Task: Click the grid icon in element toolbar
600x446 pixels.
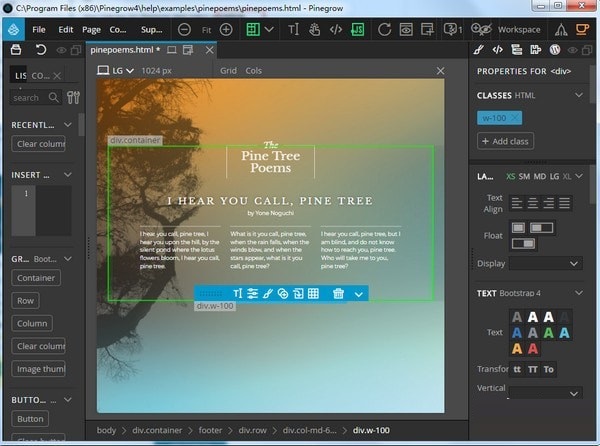Action: tap(313, 294)
